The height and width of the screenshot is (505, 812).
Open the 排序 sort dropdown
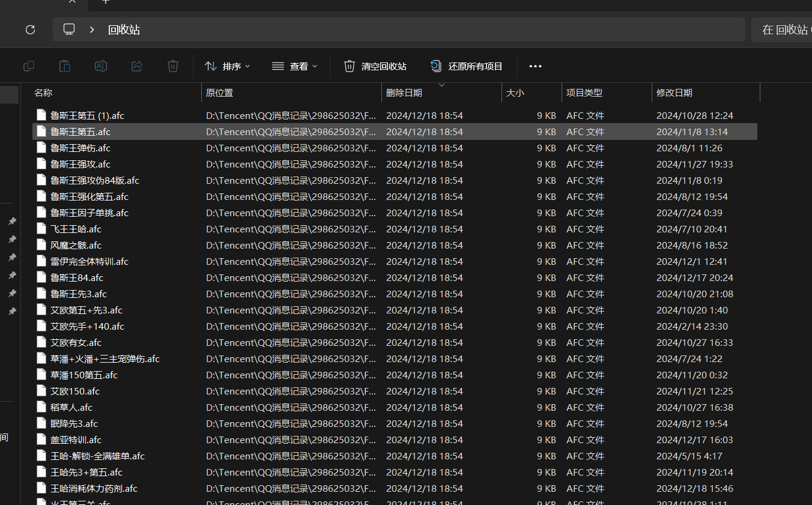point(228,66)
